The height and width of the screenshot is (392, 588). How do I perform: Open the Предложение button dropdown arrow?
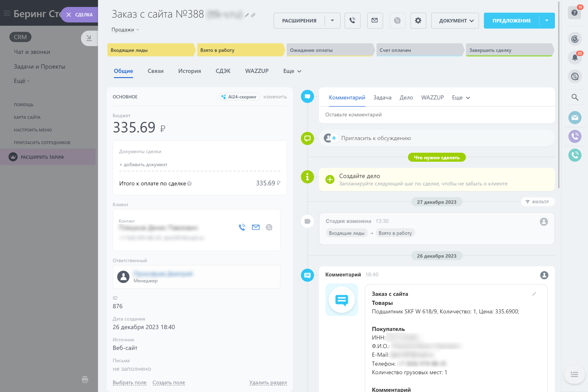547,20
